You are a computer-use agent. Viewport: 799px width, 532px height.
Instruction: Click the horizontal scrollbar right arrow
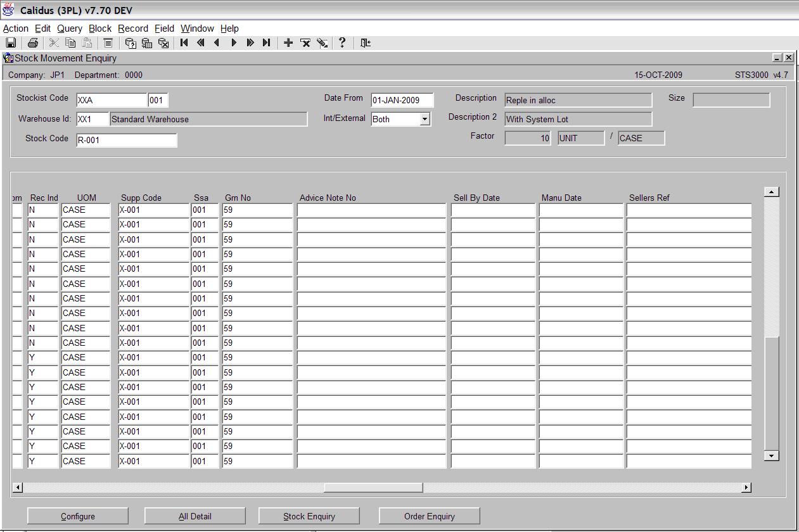746,487
